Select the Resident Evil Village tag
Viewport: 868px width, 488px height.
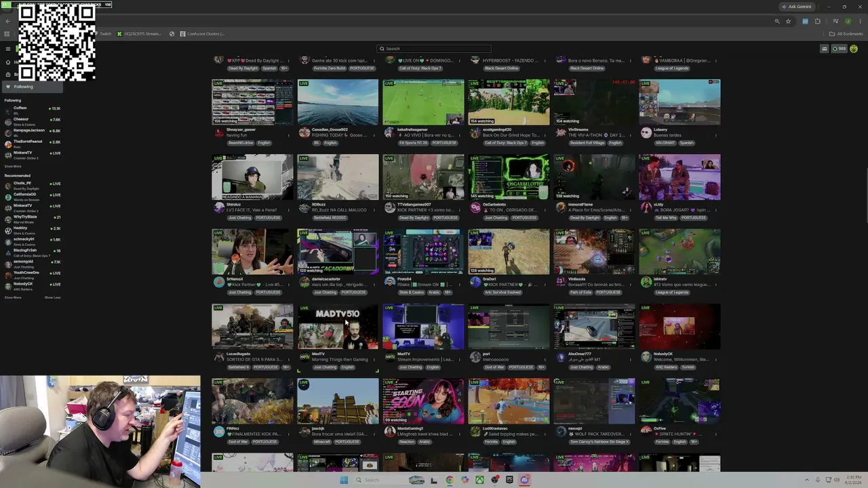pyautogui.click(x=587, y=143)
